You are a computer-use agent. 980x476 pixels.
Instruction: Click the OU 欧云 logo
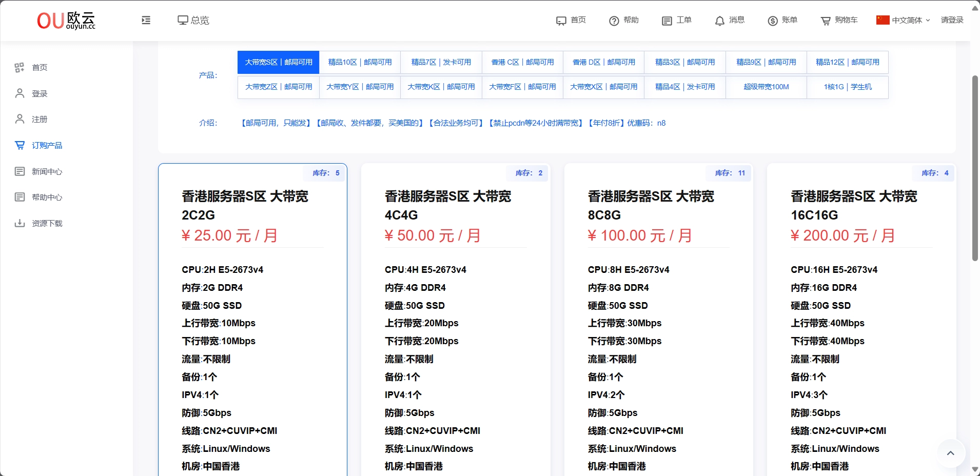pos(66,21)
